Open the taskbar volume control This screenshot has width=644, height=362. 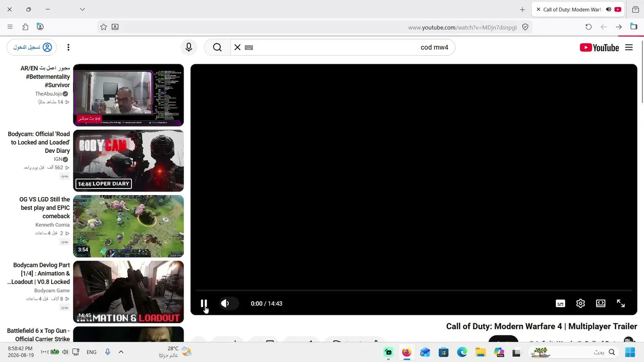click(x=65, y=352)
